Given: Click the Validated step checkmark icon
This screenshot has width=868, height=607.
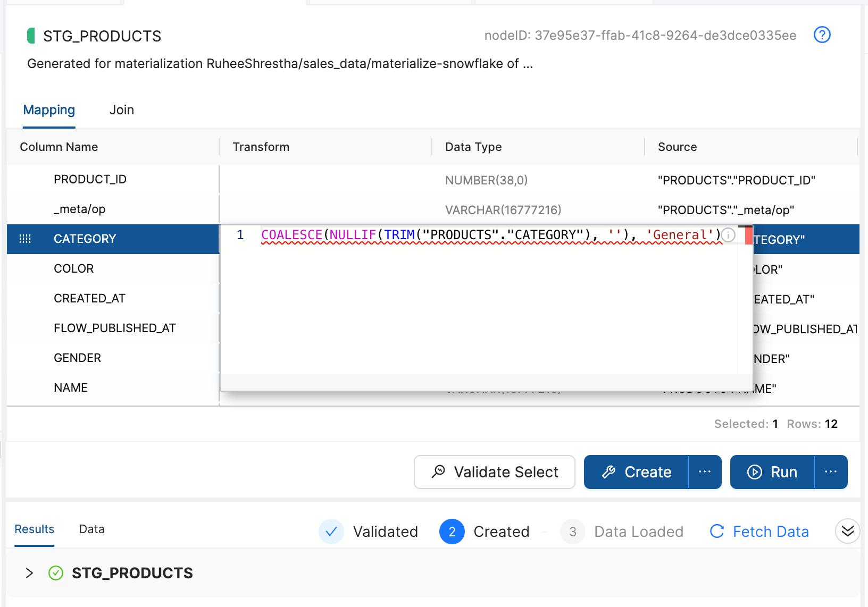Looking at the screenshot, I should 331,532.
